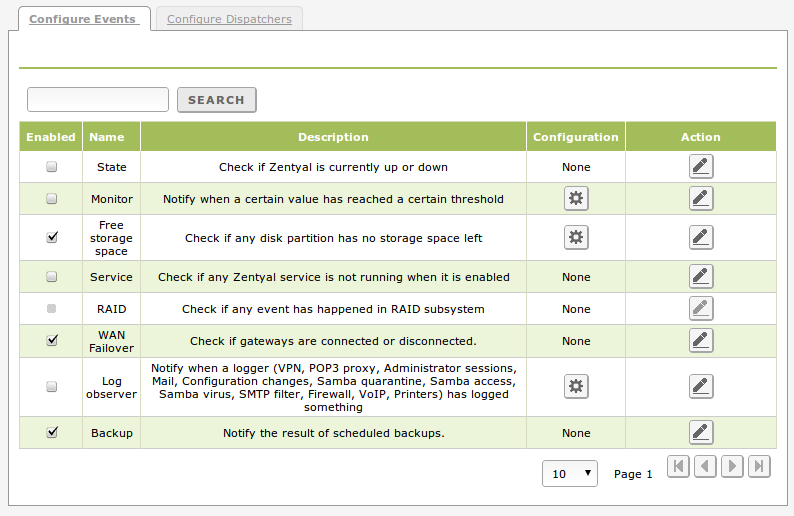Click the search text field
The image size is (794, 516).
(x=98, y=99)
